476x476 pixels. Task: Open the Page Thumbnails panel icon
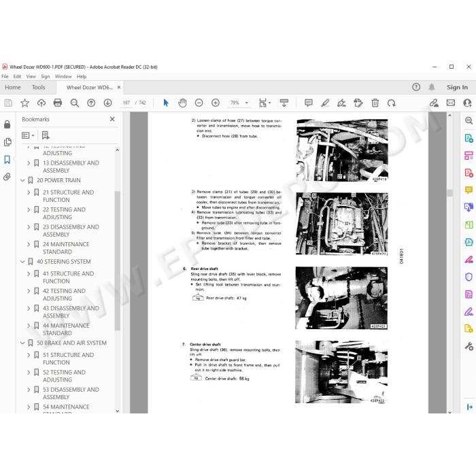pyautogui.click(x=7, y=141)
